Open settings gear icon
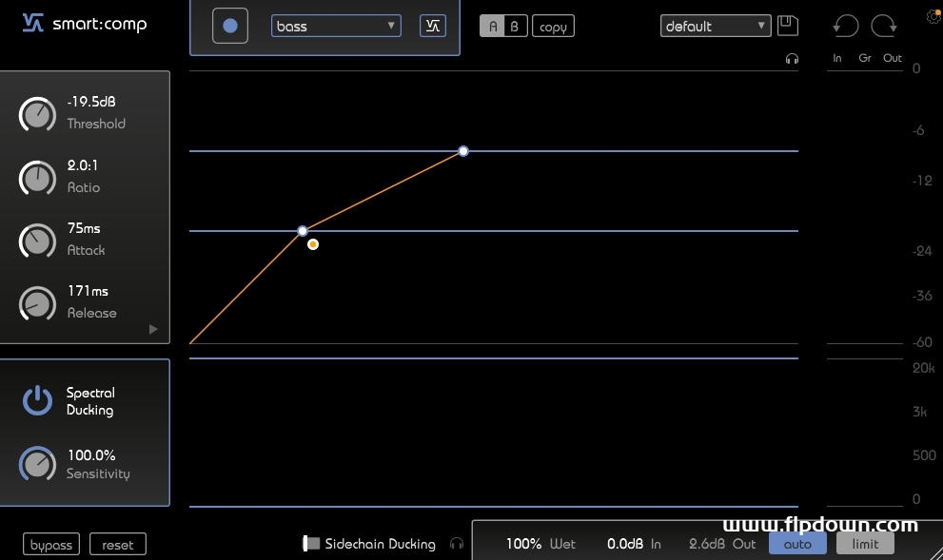The height and width of the screenshot is (560, 943). point(933,15)
